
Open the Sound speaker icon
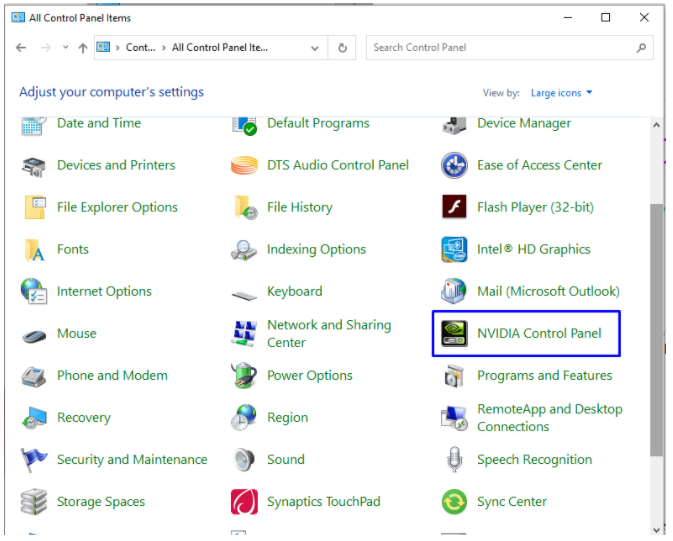pos(244,460)
